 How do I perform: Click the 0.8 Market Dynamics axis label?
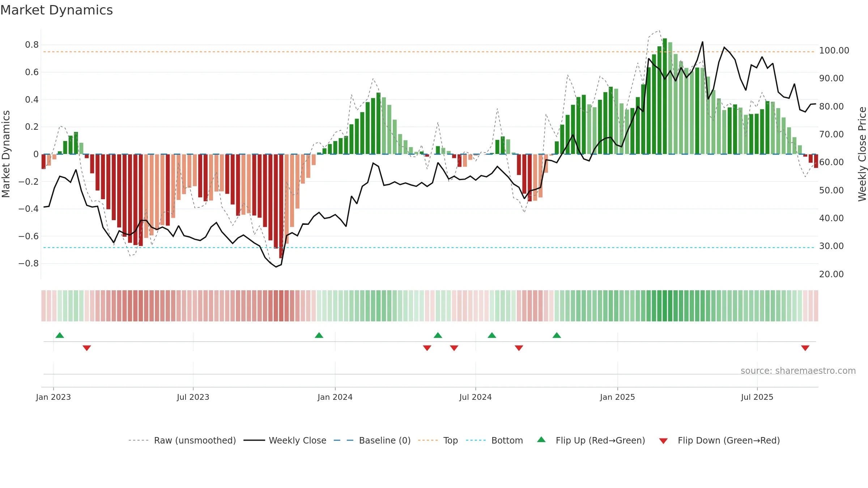(32, 45)
